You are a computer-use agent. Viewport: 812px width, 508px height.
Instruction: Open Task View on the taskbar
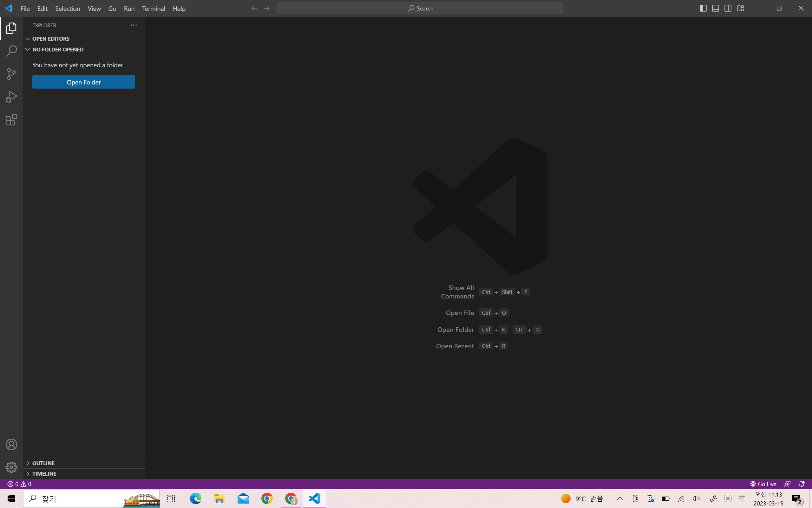point(171,498)
